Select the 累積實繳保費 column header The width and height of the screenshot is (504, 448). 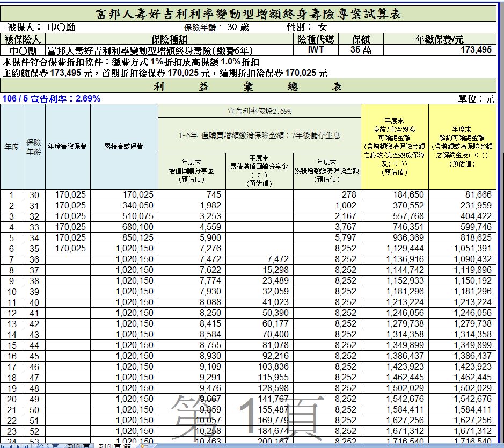(124, 147)
